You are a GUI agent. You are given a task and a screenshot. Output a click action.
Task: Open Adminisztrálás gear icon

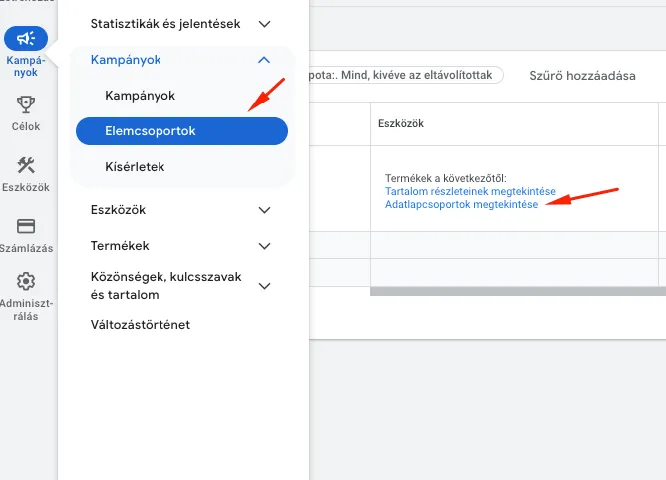[x=26, y=282]
